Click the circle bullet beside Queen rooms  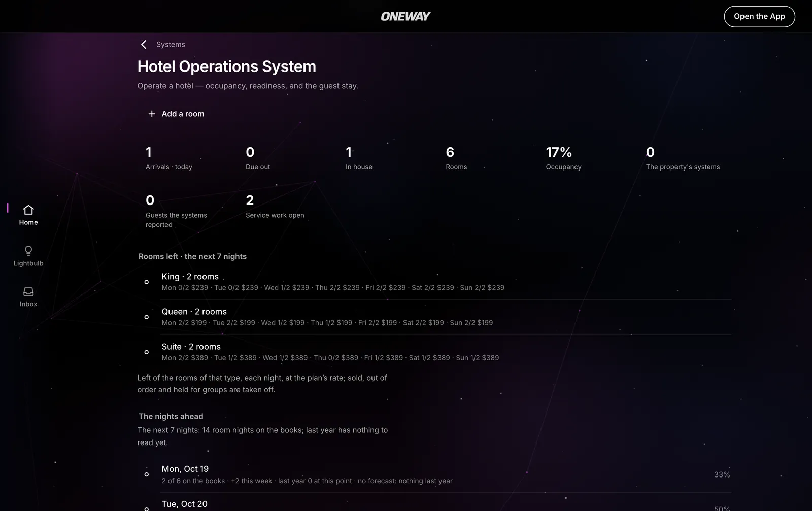pyautogui.click(x=147, y=317)
